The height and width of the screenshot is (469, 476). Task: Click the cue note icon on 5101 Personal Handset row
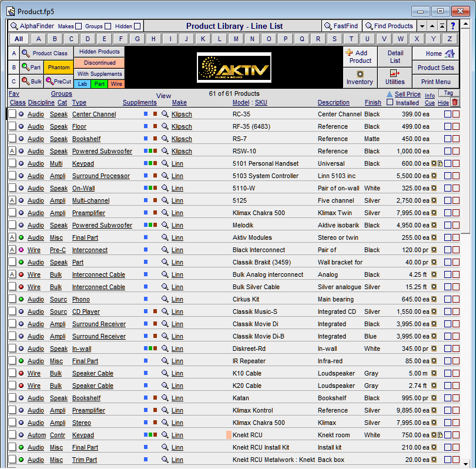[x=440, y=163]
